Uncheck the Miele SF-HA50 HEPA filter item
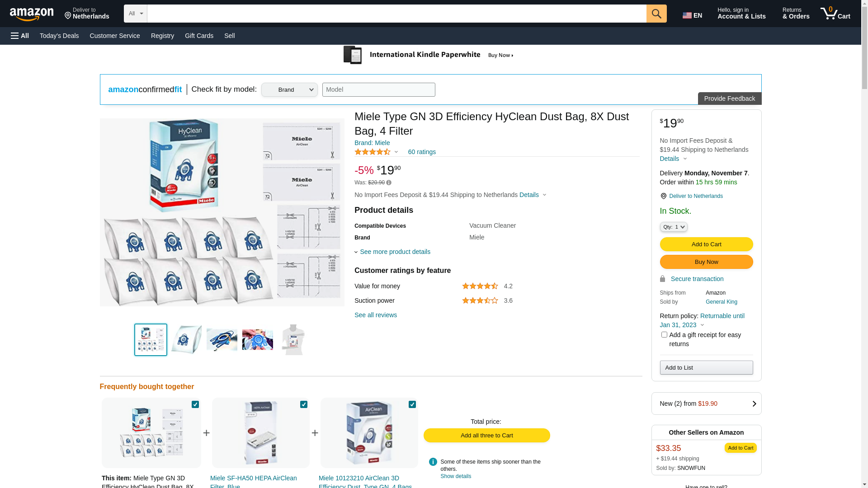The height and width of the screenshot is (488, 868). point(304,404)
